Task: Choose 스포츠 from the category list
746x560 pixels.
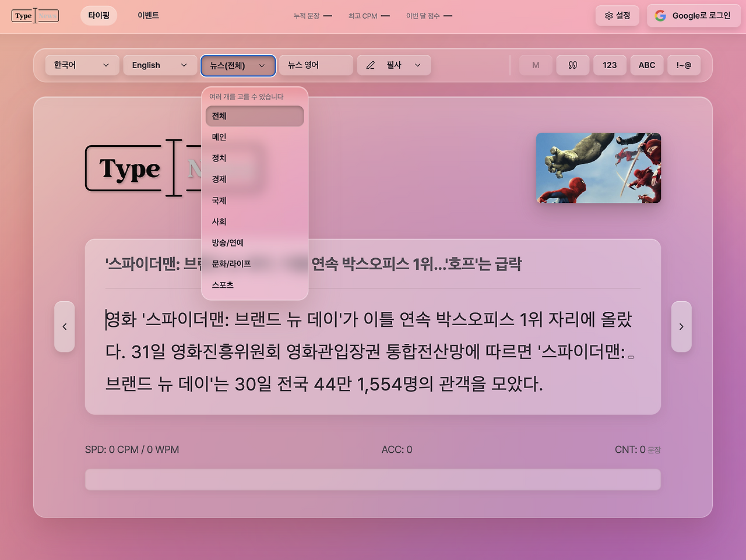Action: pyautogui.click(x=255, y=284)
